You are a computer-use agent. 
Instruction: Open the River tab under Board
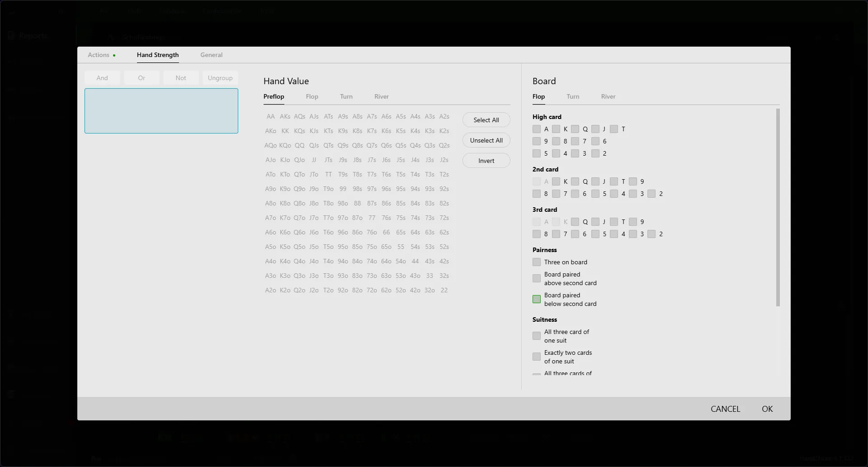608,96
